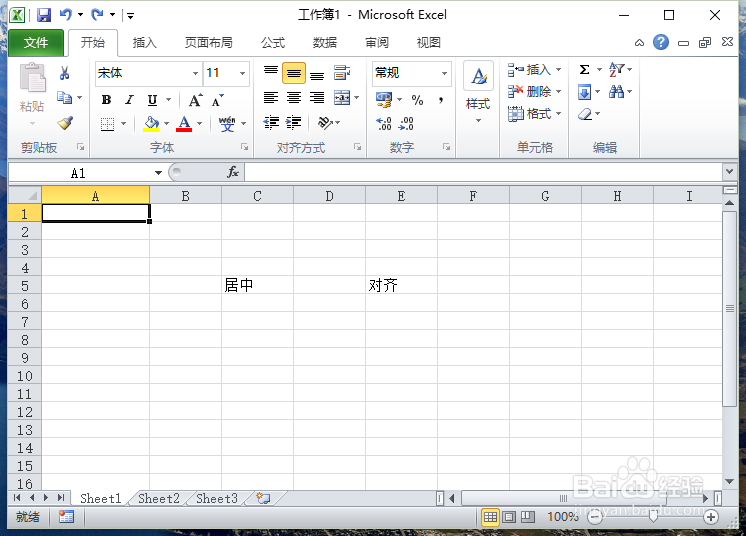Click the AutoSum sigma icon

(x=585, y=70)
